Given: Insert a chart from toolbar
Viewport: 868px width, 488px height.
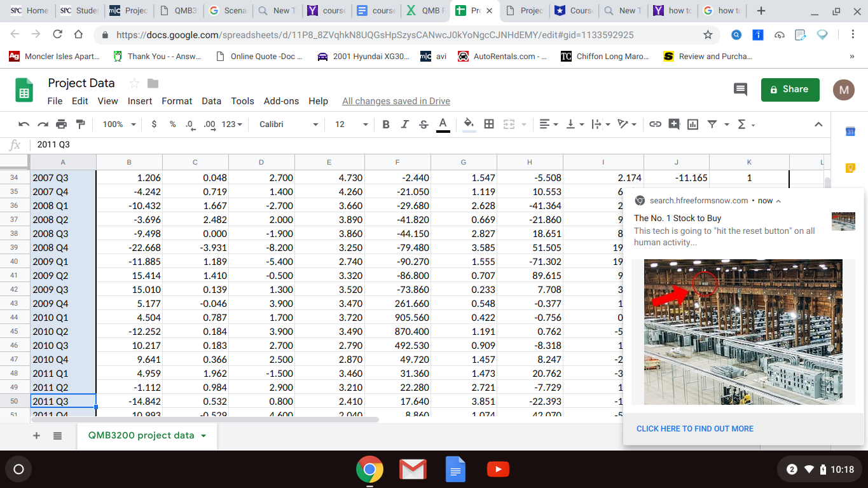Looking at the screenshot, I should click(693, 125).
